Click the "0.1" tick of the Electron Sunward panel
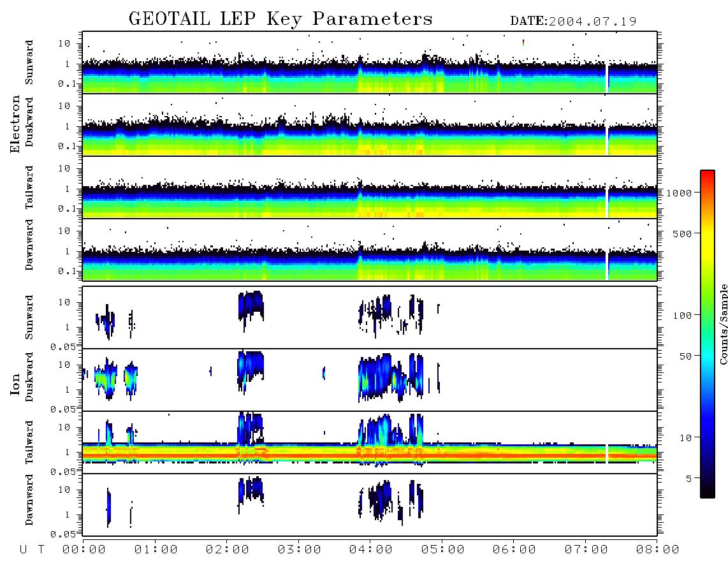This screenshot has width=728, height=561. point(66,84)
